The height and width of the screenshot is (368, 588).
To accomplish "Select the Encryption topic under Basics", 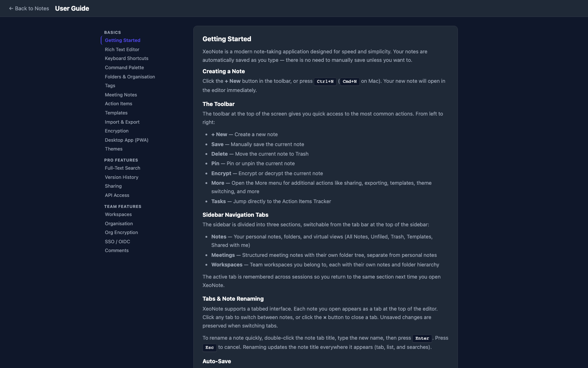I will pyautogui.click(x=116, y=131).
